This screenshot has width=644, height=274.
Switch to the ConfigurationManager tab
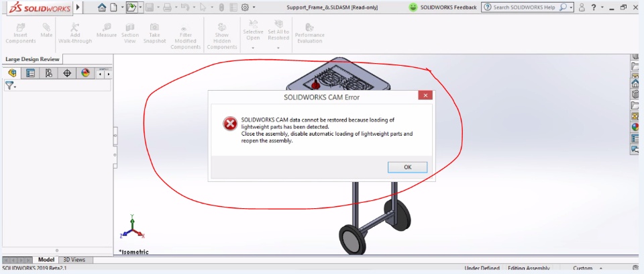click(x=48, y=73)
